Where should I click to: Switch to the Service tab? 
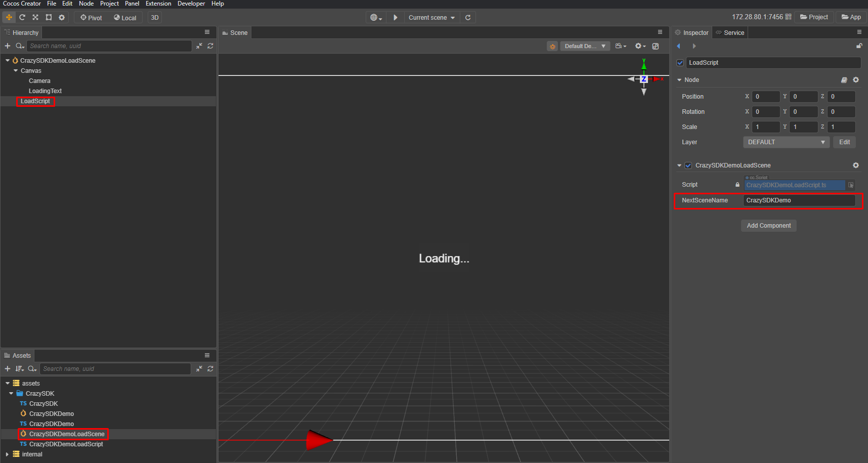point(730,32)
